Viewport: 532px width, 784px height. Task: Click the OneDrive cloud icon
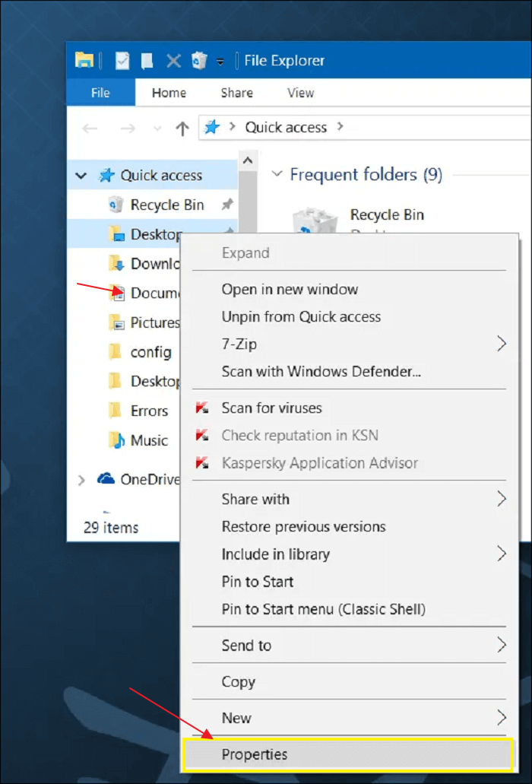point(106,479)
